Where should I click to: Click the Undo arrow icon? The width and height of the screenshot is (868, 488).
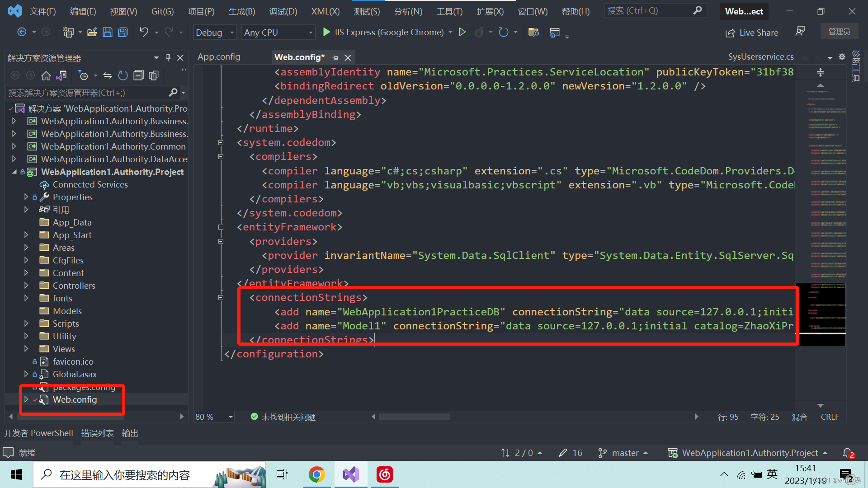144,32
